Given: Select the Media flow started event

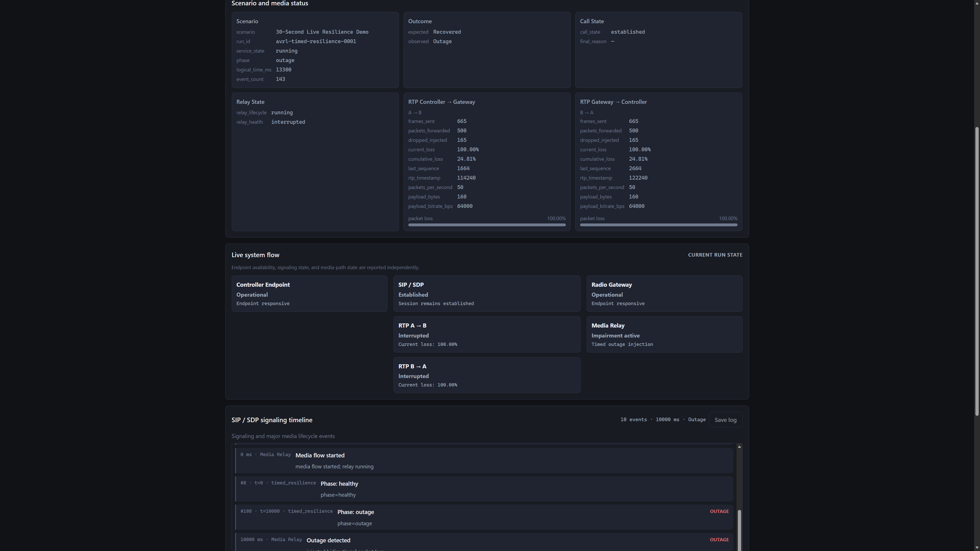Looking at the screenshot, I should coord(484,460).
